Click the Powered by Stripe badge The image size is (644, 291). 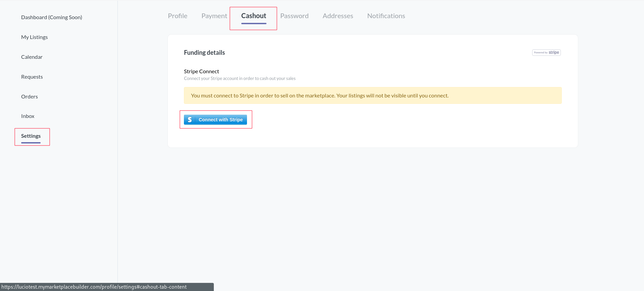[546, 52]
